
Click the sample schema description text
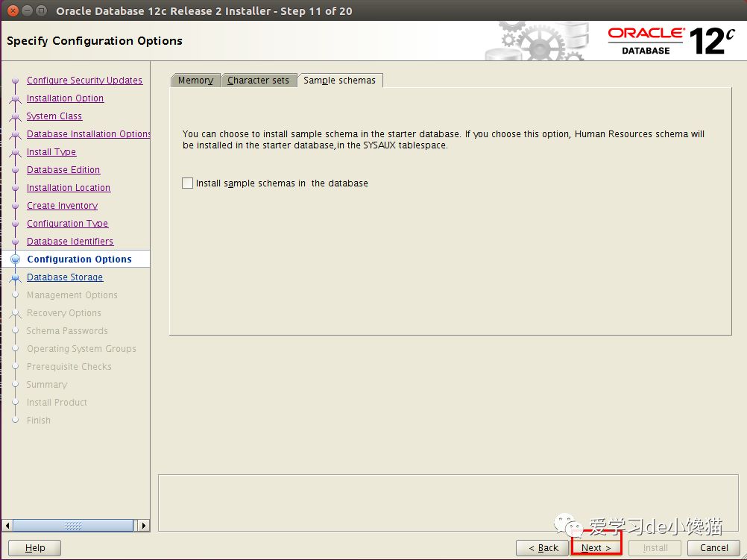point(443,139)
